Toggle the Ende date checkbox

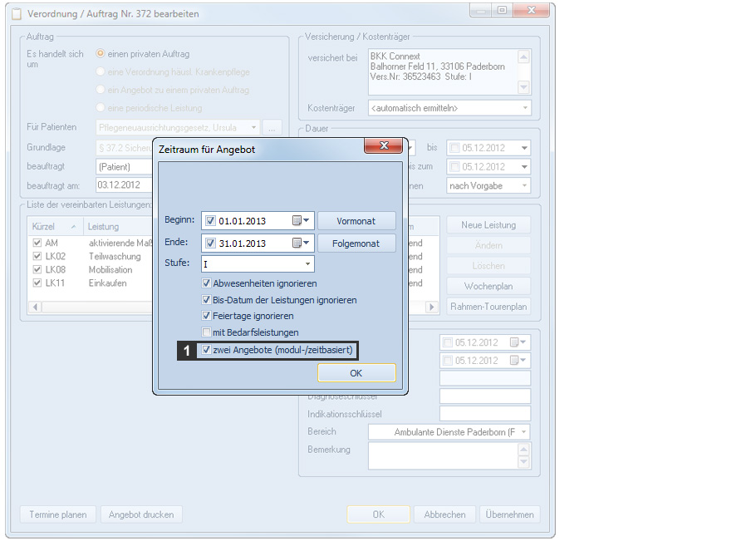pos(210,243)
